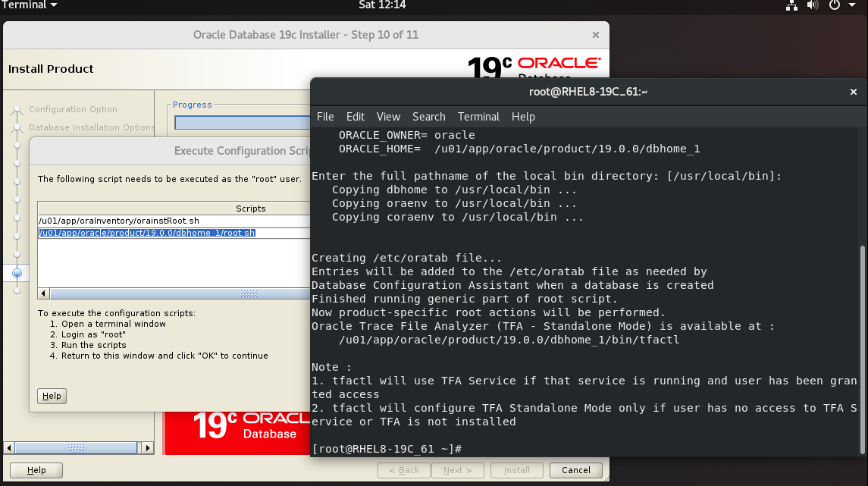This screenshot has height=486, width=868.
Task: Click the "Install Product" heading
Action: point(51,69)
